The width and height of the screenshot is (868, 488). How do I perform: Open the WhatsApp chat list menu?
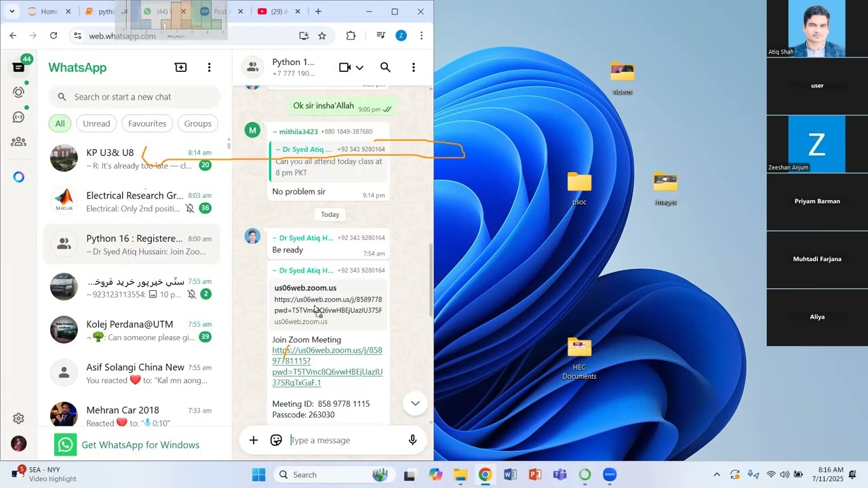point(210,67)
